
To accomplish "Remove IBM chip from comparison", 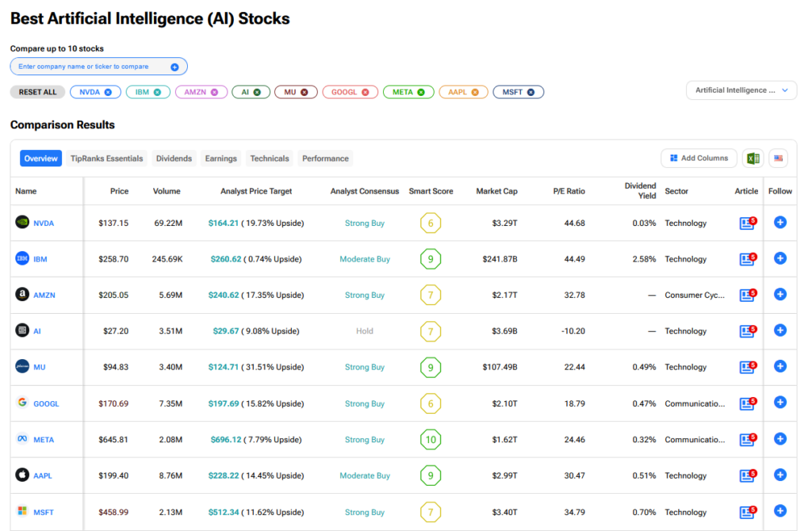I will pos(158,92).
